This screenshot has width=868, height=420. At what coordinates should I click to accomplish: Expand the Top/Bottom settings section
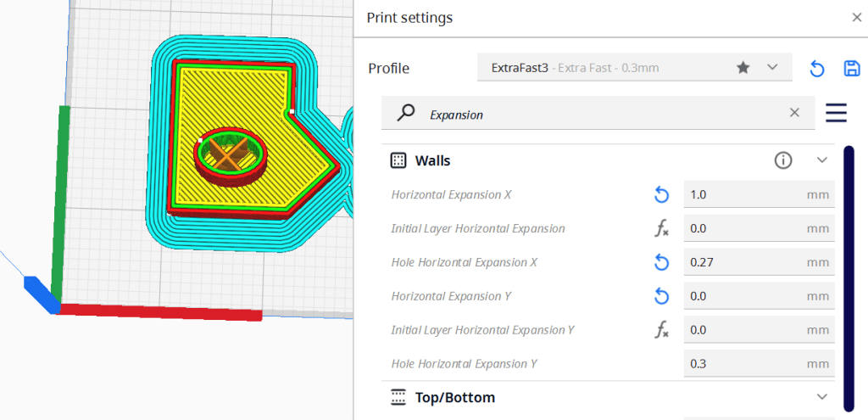[x=821, y=397]
